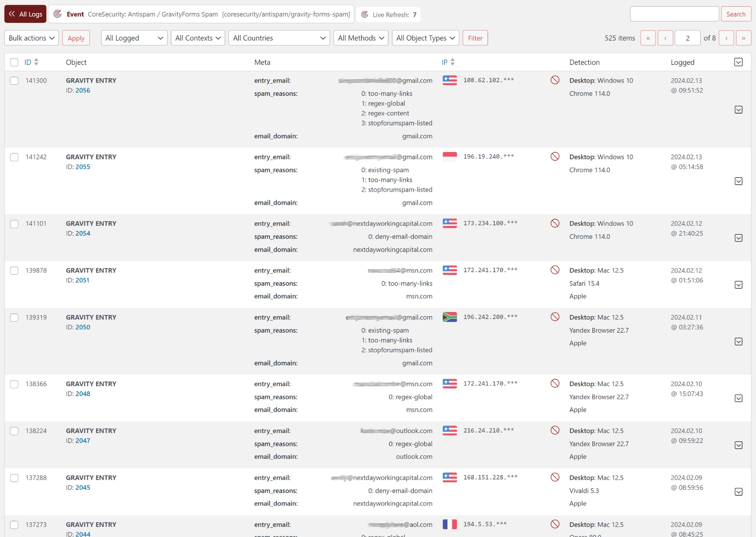
Task: Click the ban icon for log 138366
Action: pos(555,384)
